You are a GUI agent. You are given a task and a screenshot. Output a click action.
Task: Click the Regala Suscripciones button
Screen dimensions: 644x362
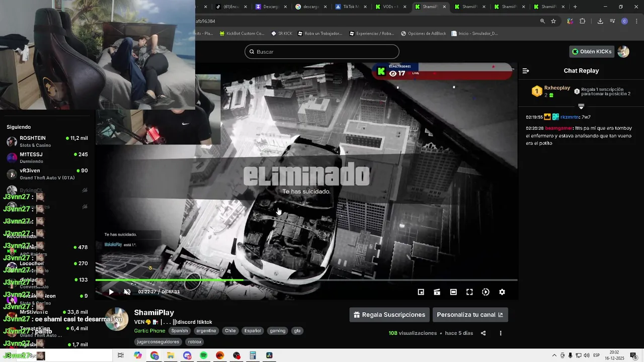[x=389, y=315]
